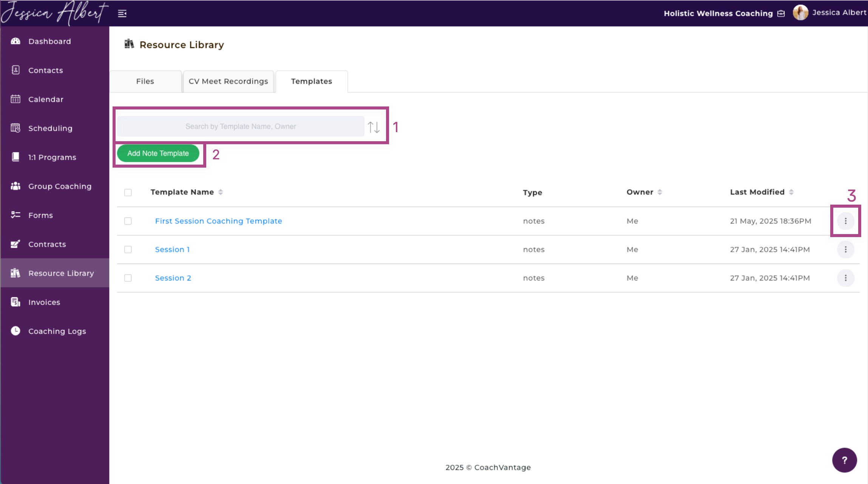The image size is (868, 484).
Task: Focus the Search by Template Name field
Action: 241,126
